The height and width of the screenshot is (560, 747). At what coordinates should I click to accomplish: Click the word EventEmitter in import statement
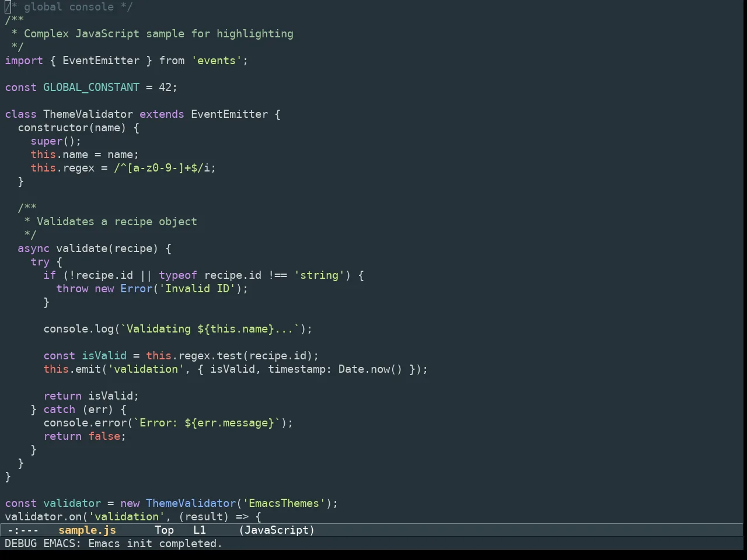(101, 61)
